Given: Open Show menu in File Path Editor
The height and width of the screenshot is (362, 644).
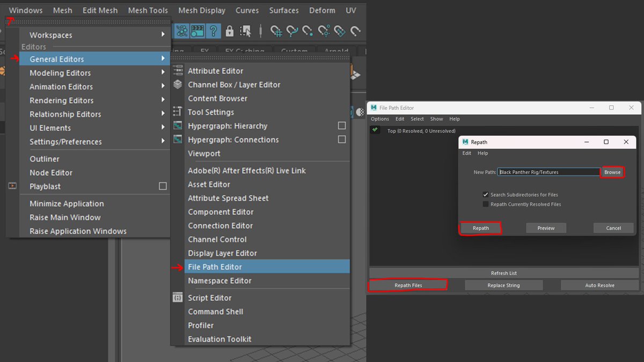Looking at the screenshot, I should click(437, 119).
